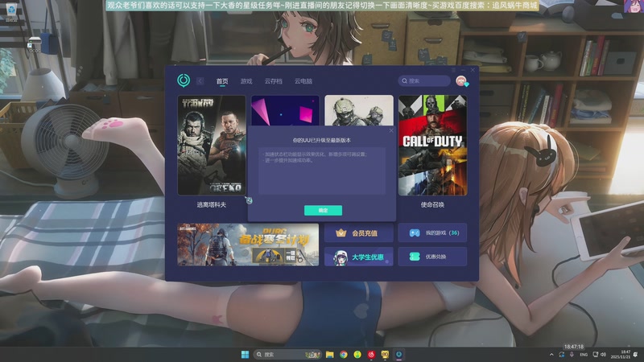
Task: Click the sync tray icon
Action: (561, 355)
